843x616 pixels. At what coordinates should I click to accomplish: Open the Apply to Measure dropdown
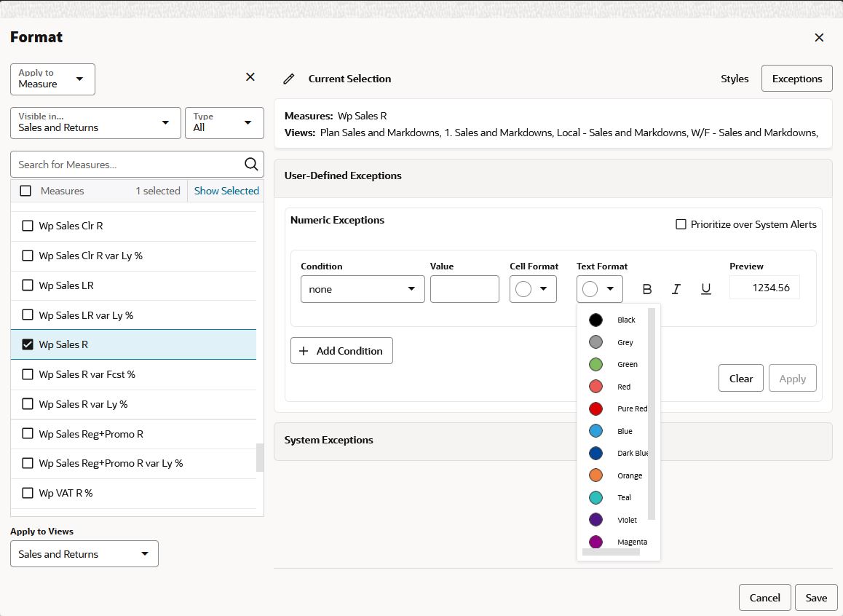(x=52, y=79)
